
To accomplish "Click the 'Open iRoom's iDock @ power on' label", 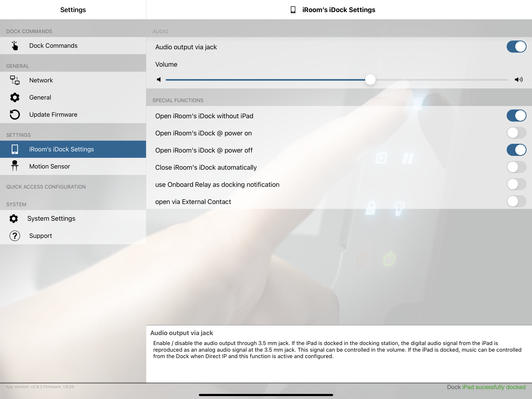I will [203, 133].
